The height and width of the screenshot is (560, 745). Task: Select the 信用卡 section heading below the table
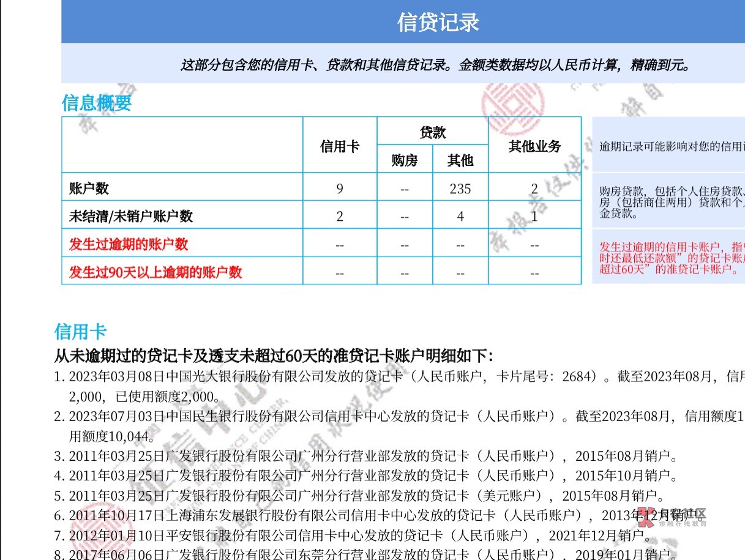tap(80, 332)
